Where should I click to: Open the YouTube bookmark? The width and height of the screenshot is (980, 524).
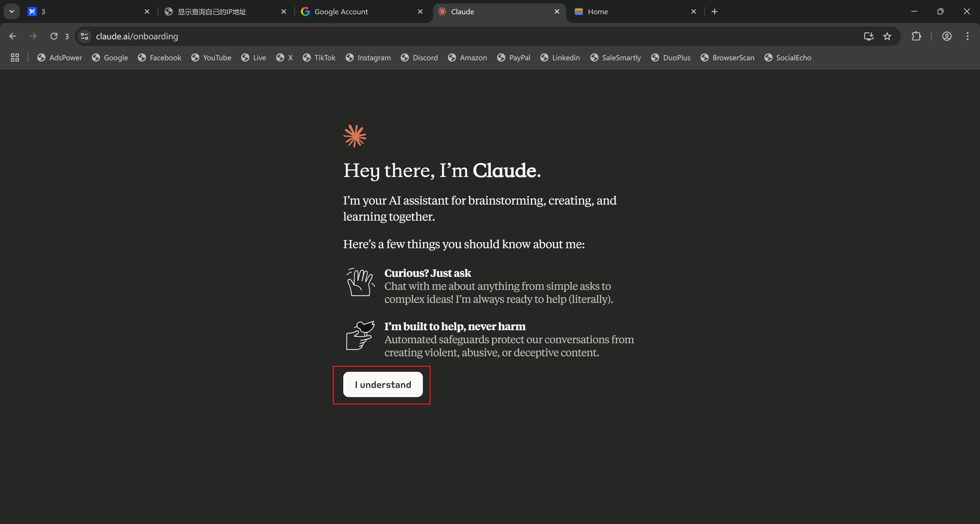coord(211,57)
